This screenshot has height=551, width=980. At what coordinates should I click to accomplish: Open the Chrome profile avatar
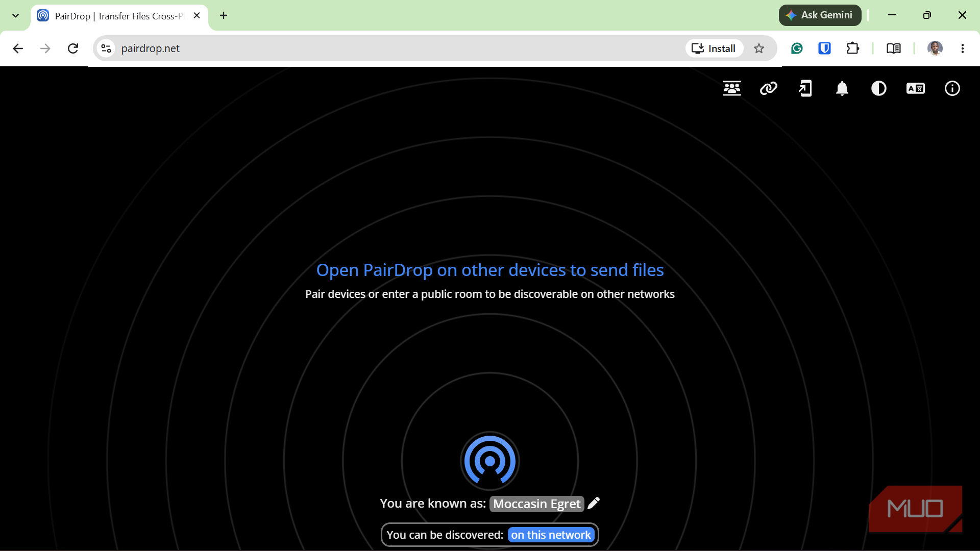pyautogui.click(x=935, y=48)
